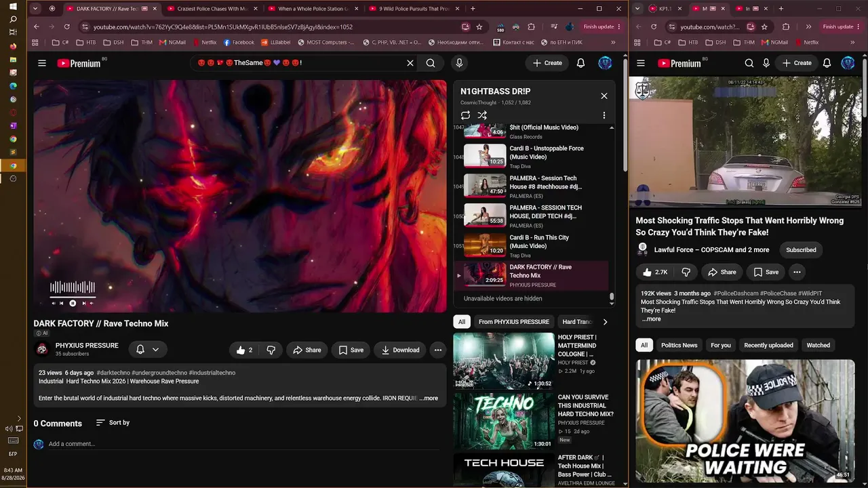Image resolution: width=868 pixels, height=488 pixels.
Task: Click the search magnifier button in the left window
Action: (x=431, y=63)
